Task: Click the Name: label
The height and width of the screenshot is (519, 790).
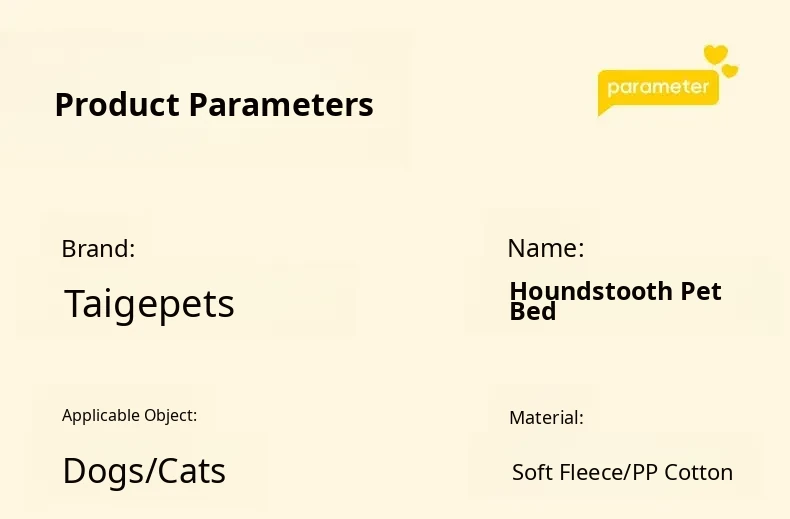Action: pos(546,248)
